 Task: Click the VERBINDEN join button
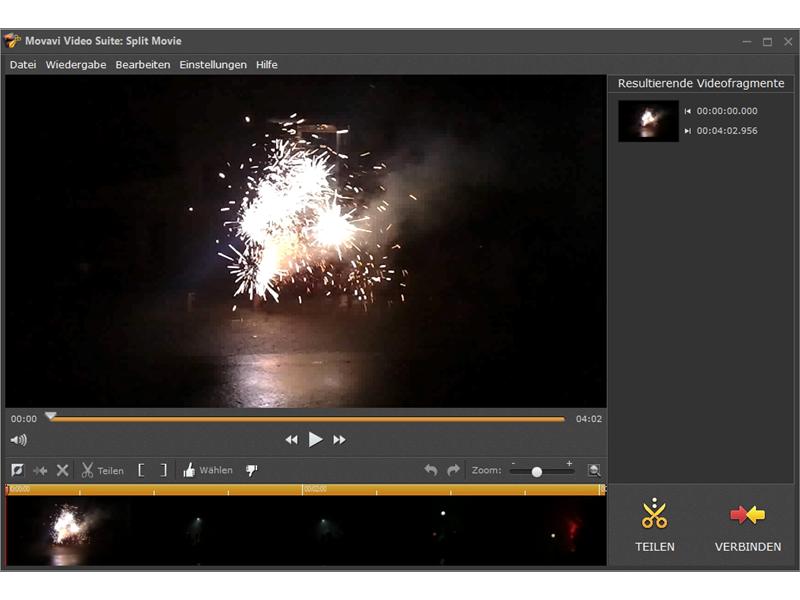point(747,528)
